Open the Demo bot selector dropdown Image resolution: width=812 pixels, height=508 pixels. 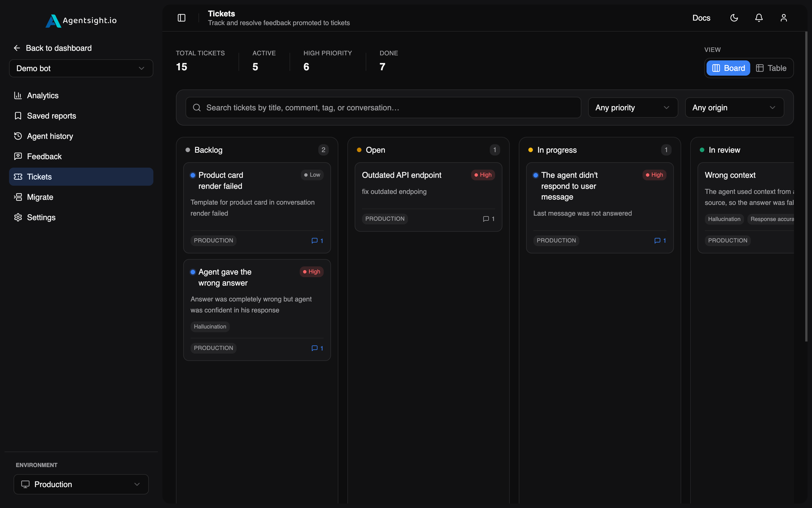coord(81,68)
